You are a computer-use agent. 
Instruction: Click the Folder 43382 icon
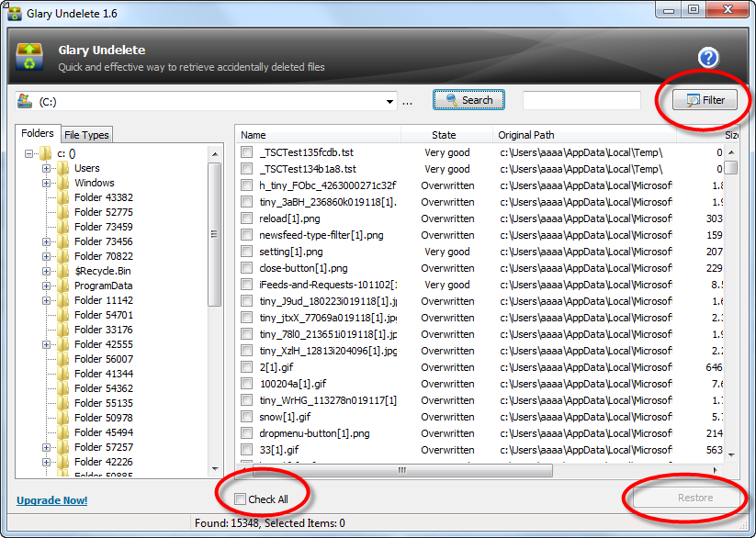(x=62, y=197)
